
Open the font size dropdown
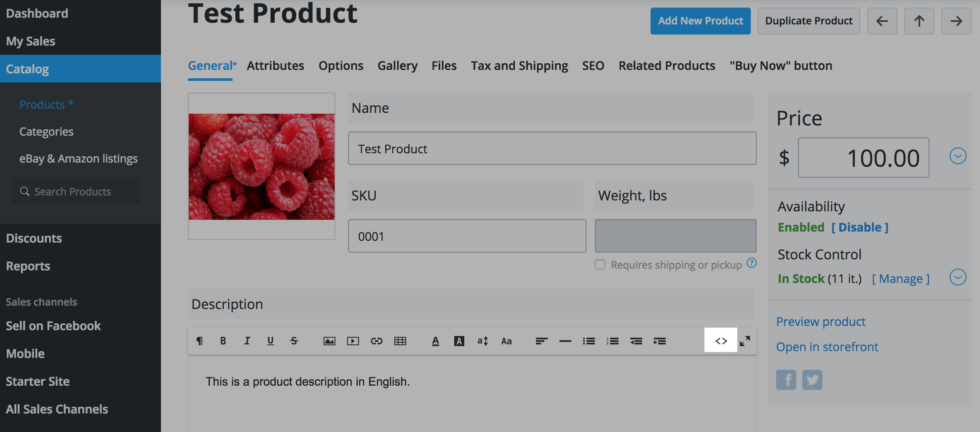[x=482, y=341]
